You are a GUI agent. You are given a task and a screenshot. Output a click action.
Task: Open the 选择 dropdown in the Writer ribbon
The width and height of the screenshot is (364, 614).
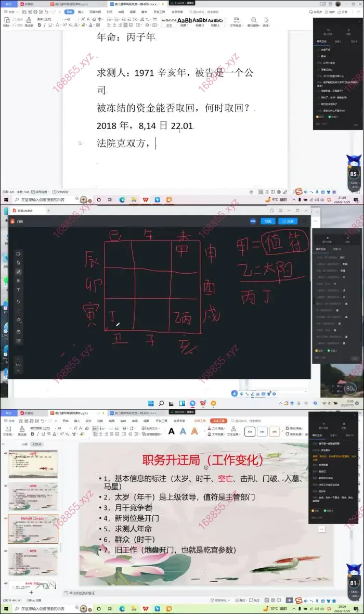pos(266,22)
